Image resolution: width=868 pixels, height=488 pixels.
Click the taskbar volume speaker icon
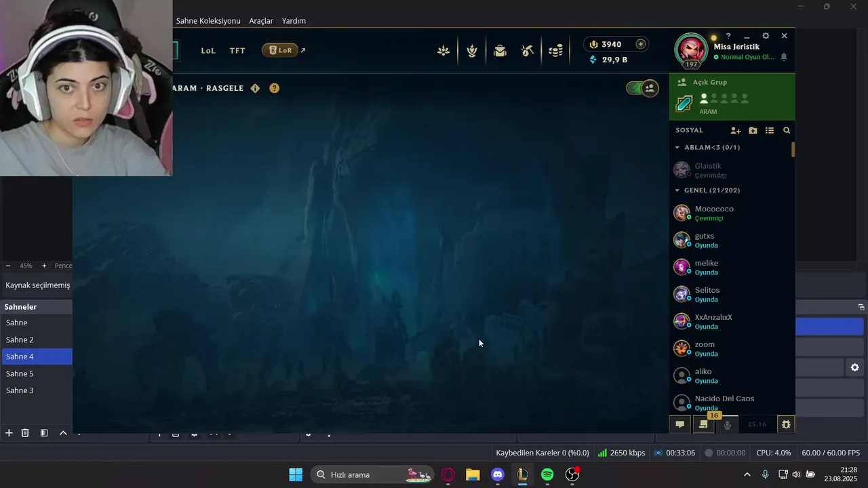(796, 474)
